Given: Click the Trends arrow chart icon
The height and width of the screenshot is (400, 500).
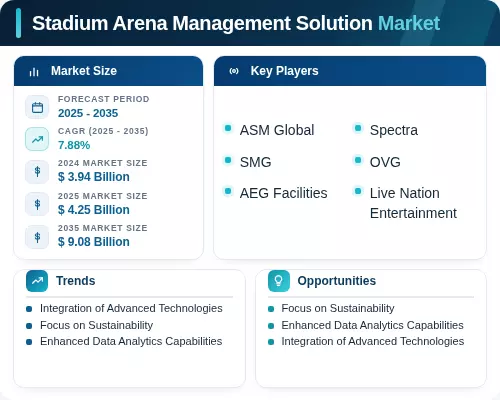Looking at the screenshot, I should click(37, 281).
